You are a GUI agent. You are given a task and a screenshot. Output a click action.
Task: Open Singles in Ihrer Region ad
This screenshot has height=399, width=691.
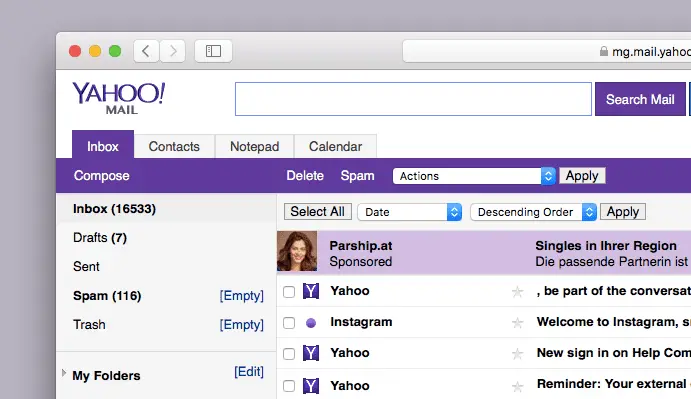[x=606, y=246]
